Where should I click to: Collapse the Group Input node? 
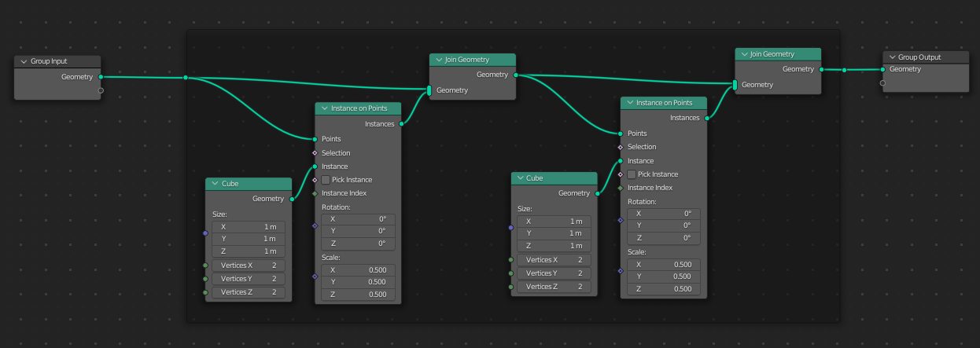pyautogui.click(x=24, y=61)
